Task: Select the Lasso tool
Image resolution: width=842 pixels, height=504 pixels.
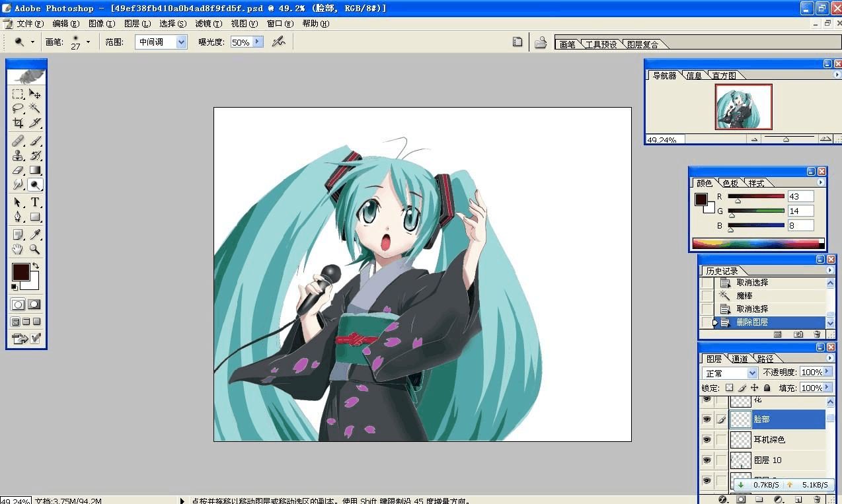Action: coord(19,108)
